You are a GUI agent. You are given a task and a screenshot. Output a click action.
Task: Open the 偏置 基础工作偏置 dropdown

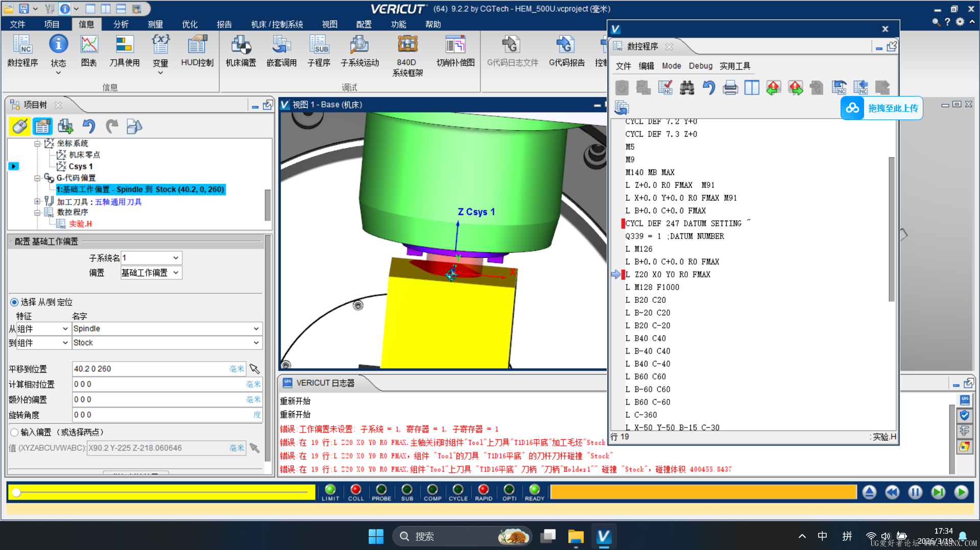click(x=151, y=273)
